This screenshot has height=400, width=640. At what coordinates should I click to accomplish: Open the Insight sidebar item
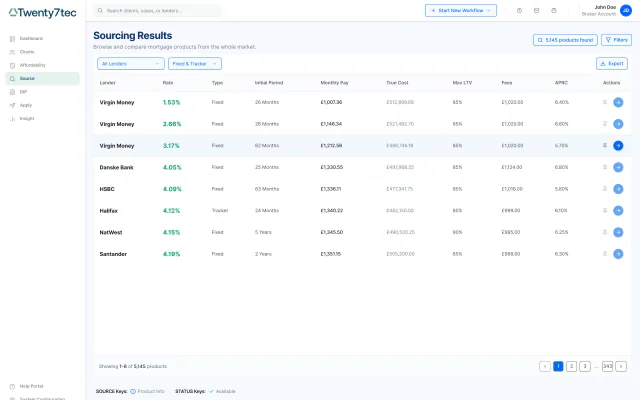click(x=42, y=118)
